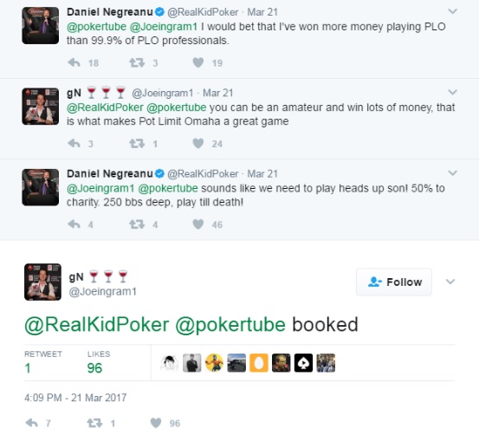Expand more options on gN's amateur tweet
This screenshot has height=448, width=479.
452,92
